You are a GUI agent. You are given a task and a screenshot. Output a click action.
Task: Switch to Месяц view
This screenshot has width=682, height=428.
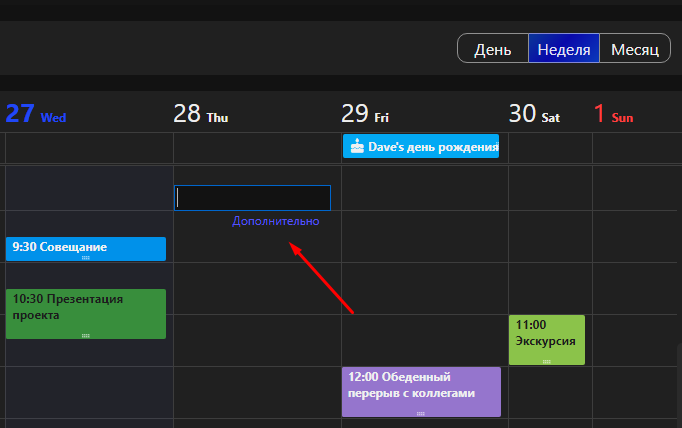(635, 48)
